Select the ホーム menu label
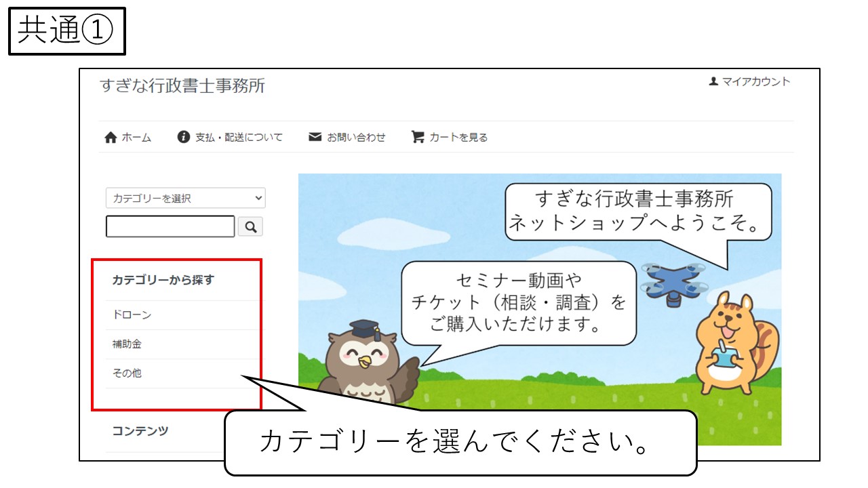Viewport: 868px width, 488px height. 136,138
